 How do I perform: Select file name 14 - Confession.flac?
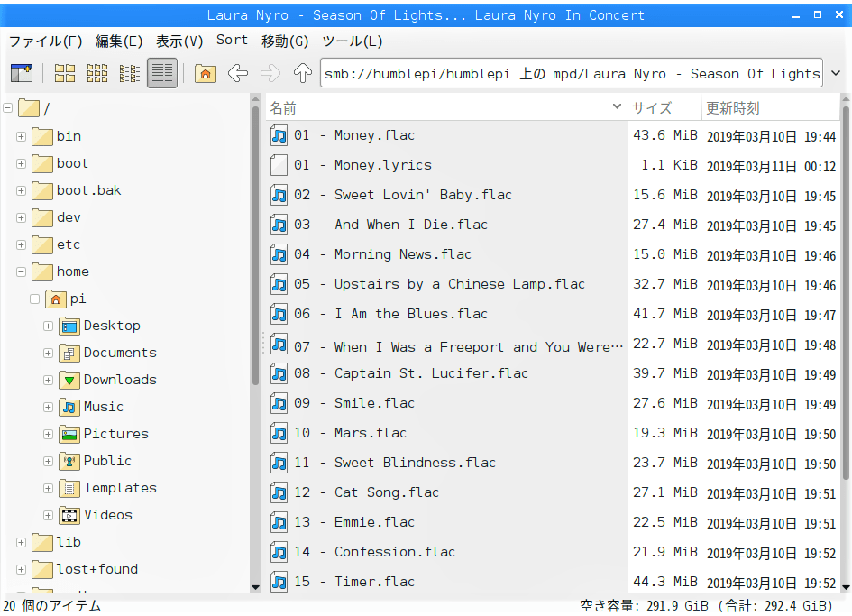pyautogui.click(x=374, y=552)
